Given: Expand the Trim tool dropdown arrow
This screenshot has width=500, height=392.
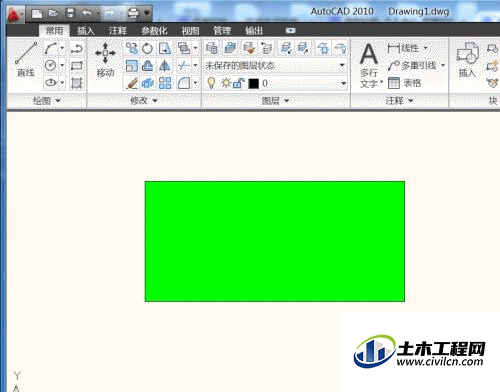Looking at the screenshot, I should click(x=195, y=66).
